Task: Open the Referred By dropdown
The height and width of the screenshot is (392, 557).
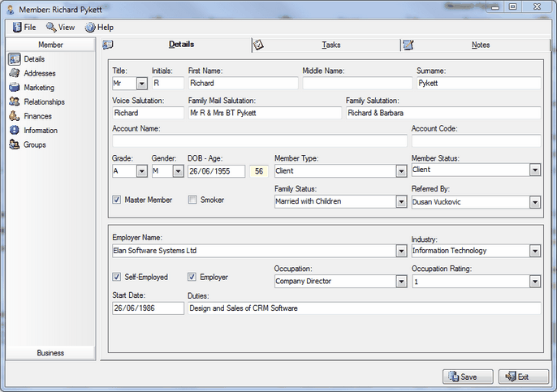Action: [535, 202]
